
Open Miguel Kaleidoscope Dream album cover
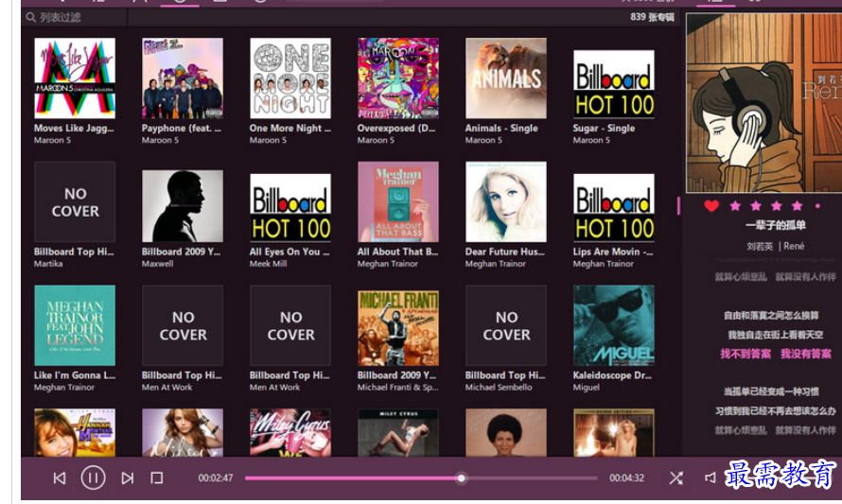(x=614, y=325)
